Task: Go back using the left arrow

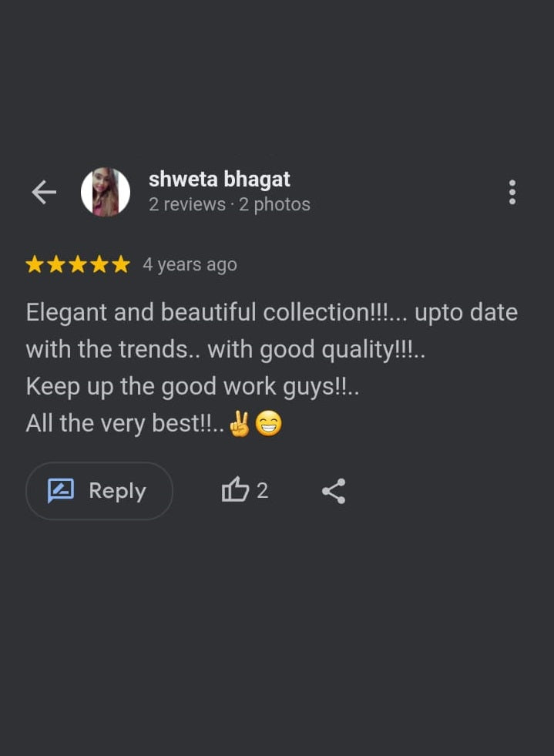Action: coord(44,193)
